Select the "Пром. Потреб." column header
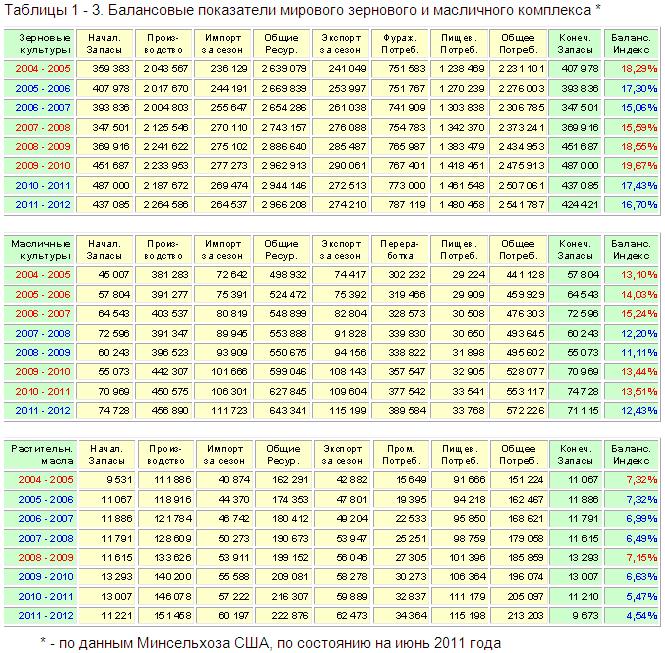Screen dimensions: 665x653 click(x=400, y=454)
